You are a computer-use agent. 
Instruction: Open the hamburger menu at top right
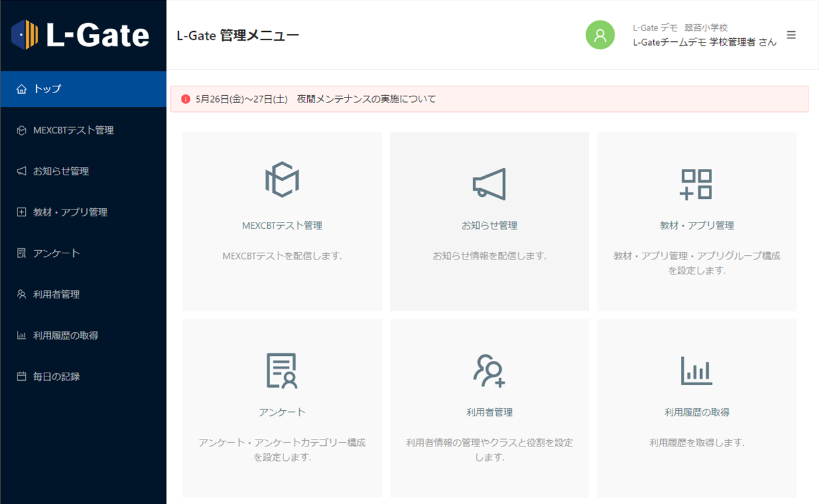coord(791,35)
